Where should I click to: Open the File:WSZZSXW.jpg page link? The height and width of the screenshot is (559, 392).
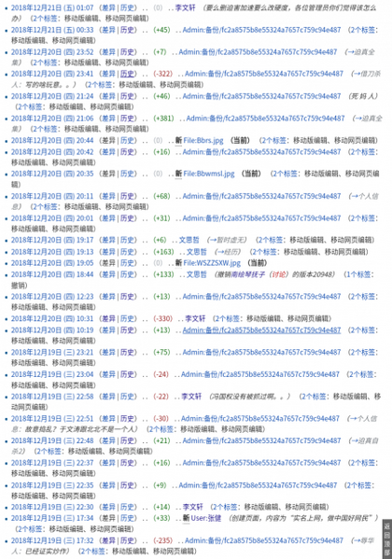tap(212, 263)
